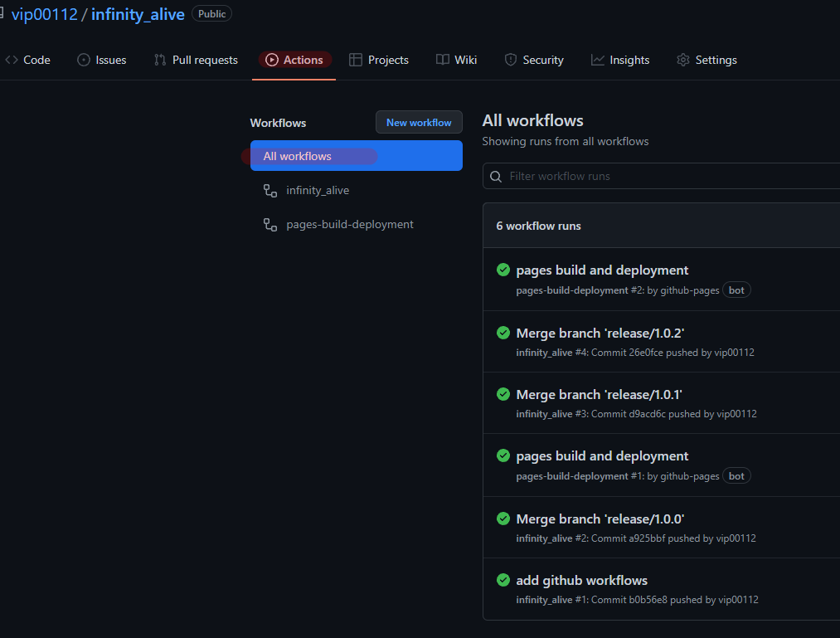Open pages build and deployment run #2 title
The height and width of the screenshot is (638, 840).
(x=602, y=270)
